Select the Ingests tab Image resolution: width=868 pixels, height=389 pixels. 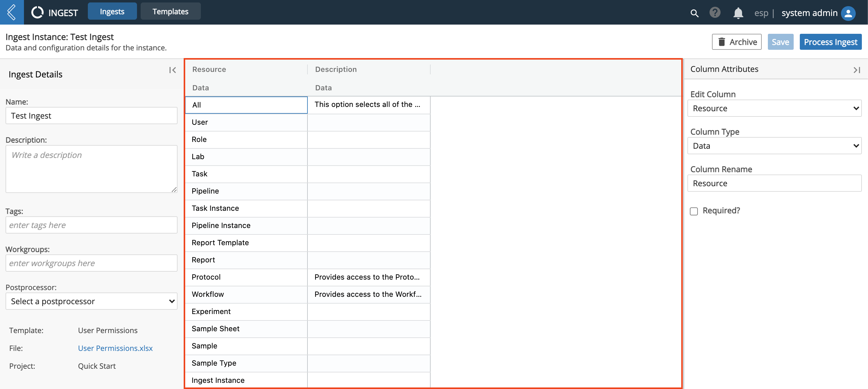(111, 10)
